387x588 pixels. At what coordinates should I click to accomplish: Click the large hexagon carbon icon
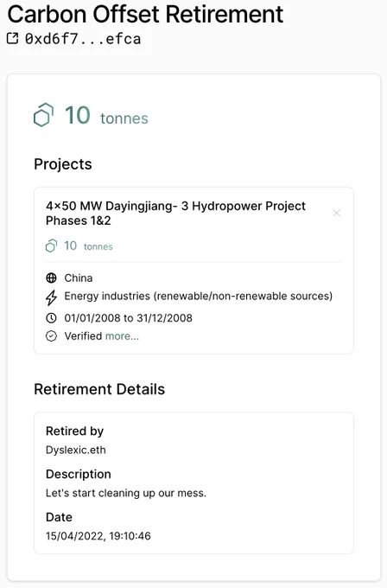[44, 115]
